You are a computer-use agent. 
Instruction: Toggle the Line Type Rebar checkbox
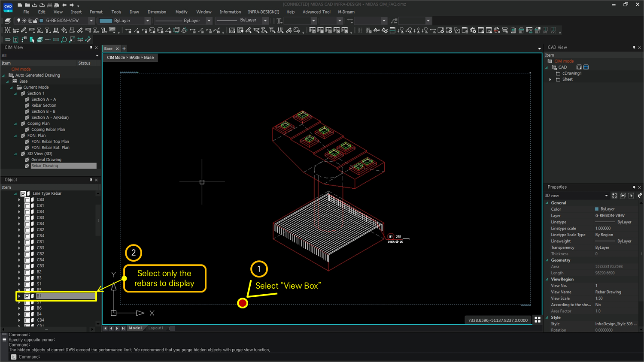point(23,193)
